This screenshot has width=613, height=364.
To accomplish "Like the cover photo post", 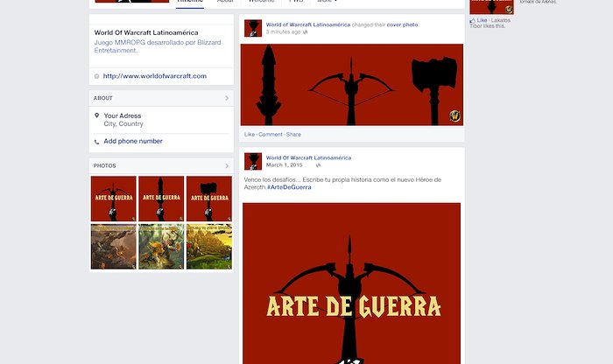I will point(250,135).
